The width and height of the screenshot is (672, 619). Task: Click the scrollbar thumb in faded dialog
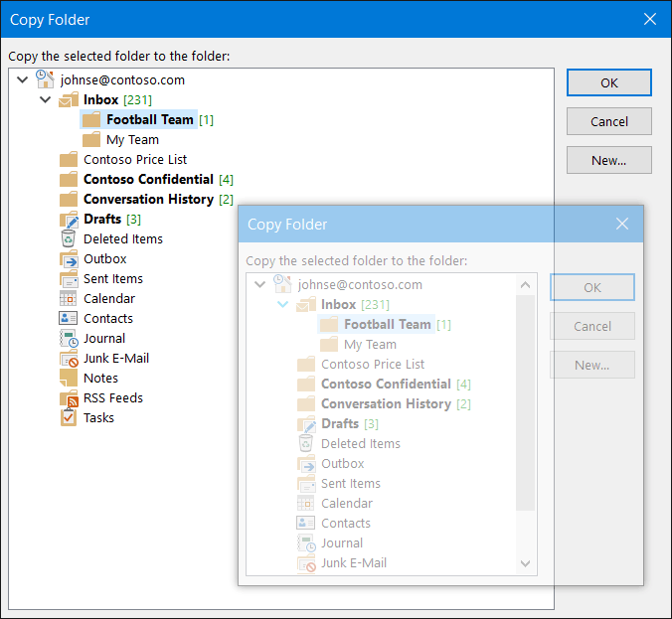[526, 402]
